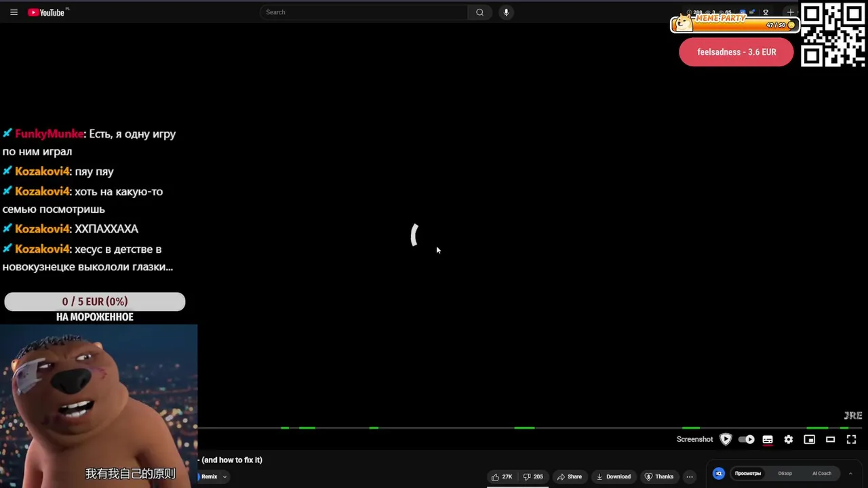868x488 pixels.
Task: Open the player settings gear
Action: click(789, 439)
